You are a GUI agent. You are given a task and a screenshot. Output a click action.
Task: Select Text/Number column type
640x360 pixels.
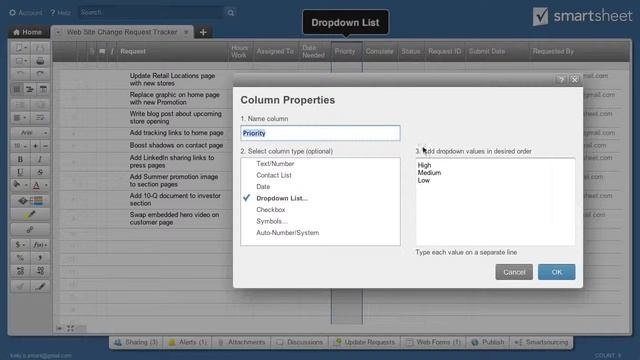point(275,164)
